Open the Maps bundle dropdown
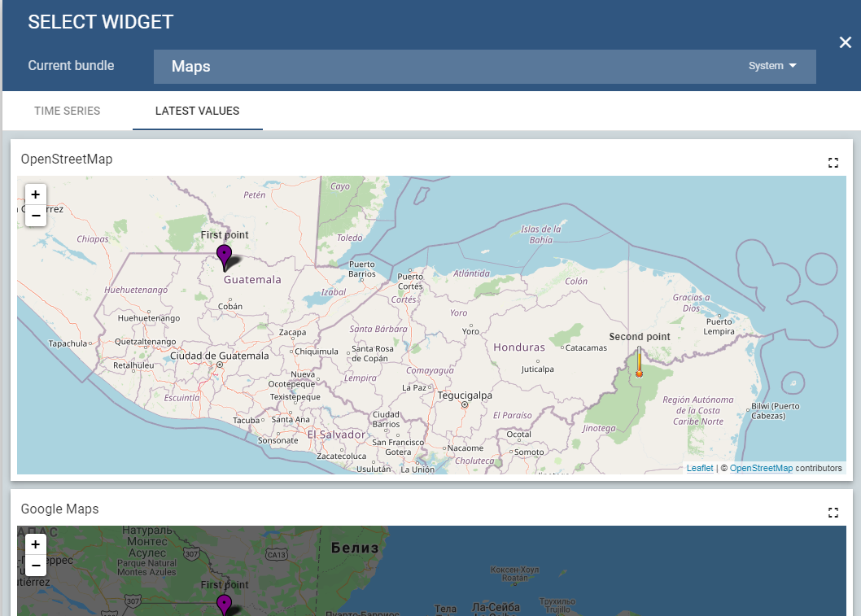 [484, 67]
